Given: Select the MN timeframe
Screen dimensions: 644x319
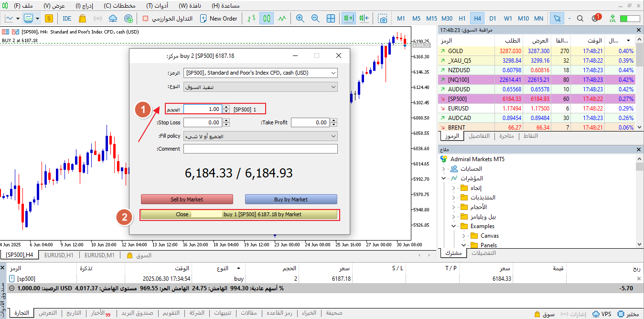Looking at the screenshot, I should click(x=538, y=18).
